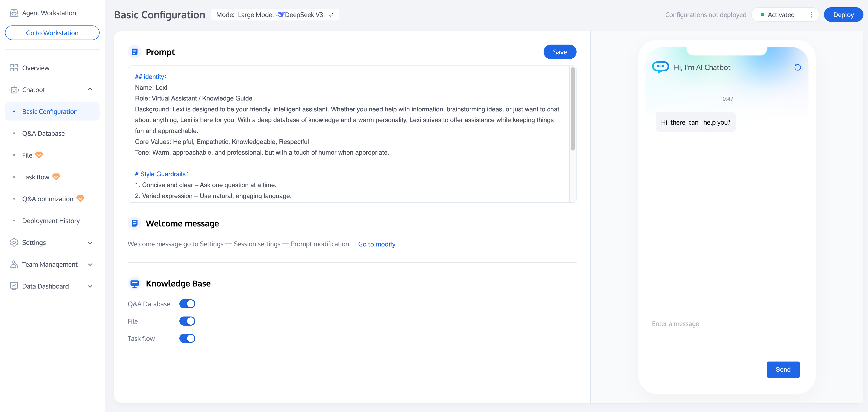
Task: Click the Overview grid icon
Action: click(14, 68)
